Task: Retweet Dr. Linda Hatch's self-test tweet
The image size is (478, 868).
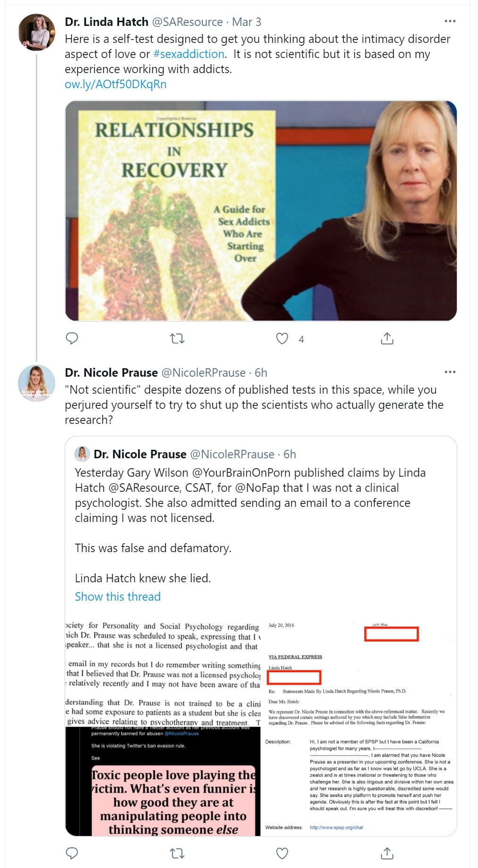Action: click(x=177, y=339)
